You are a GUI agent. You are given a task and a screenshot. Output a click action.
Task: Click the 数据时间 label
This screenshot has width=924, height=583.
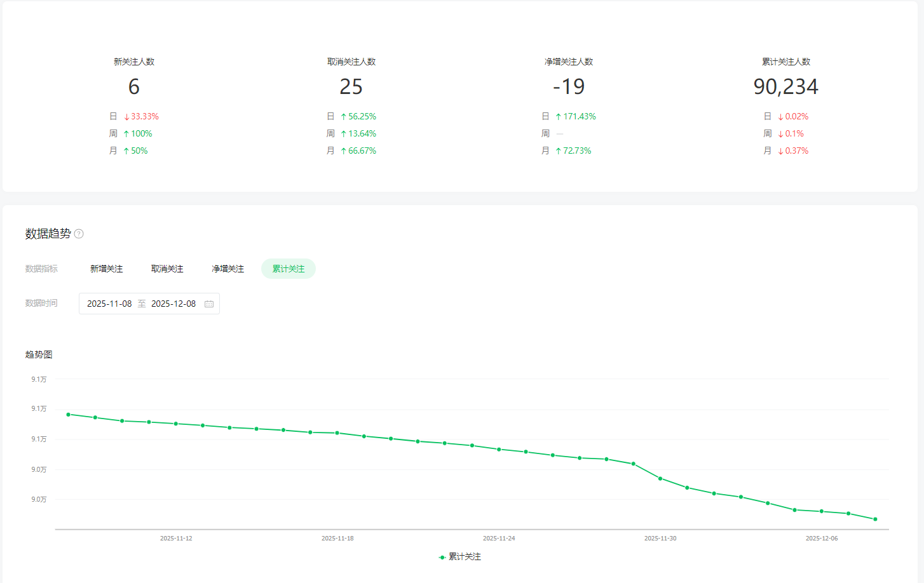click(x=41, y=303)
